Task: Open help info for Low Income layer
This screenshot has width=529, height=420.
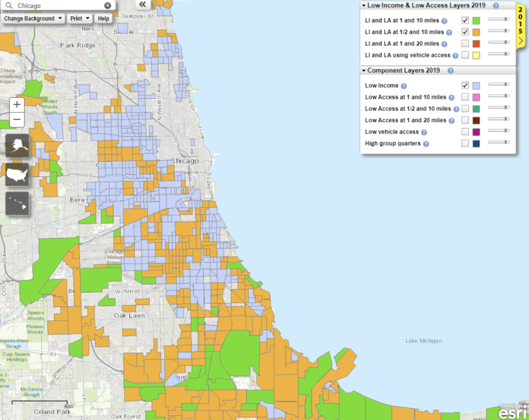Action: (404, 86)
